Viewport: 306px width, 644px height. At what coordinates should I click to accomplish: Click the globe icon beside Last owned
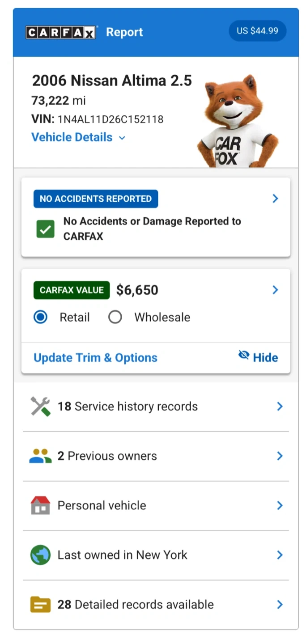[x=40, y=555]
